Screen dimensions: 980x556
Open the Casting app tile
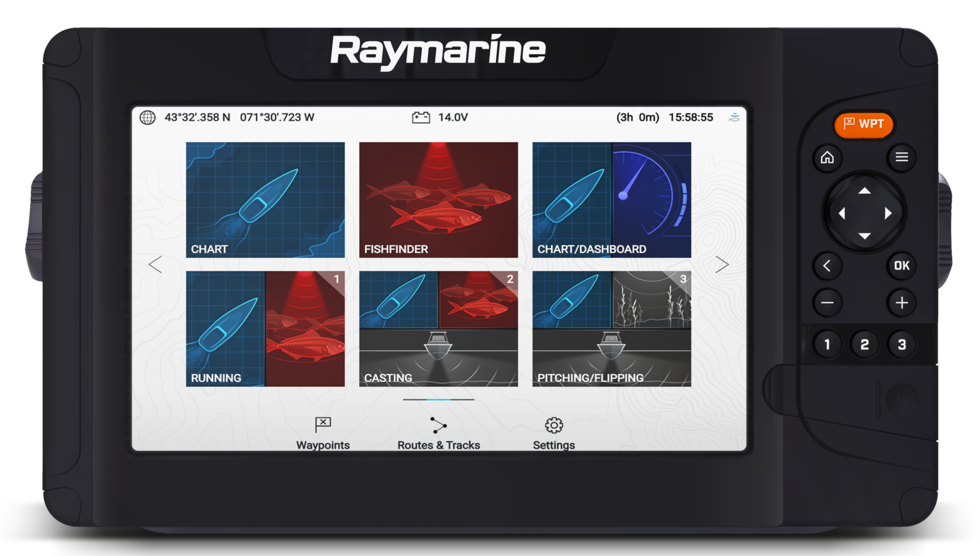438,329
